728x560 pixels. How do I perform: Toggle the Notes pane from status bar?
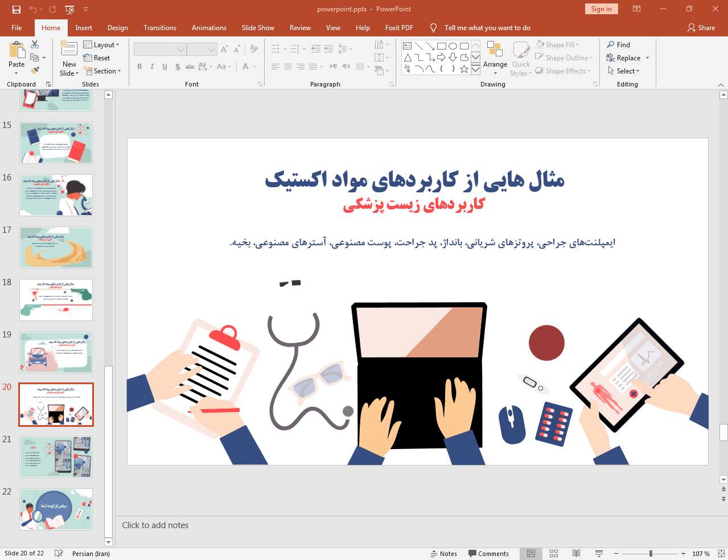pos(444,554)
